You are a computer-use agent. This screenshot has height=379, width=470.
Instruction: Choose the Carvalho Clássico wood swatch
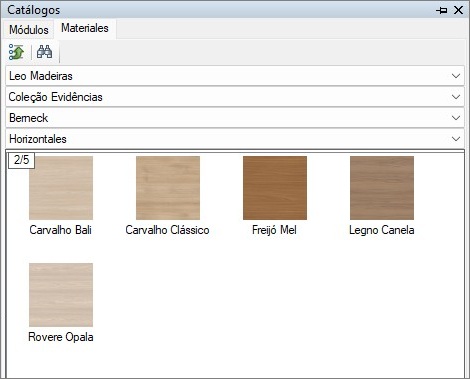click(x=168, y=188)
